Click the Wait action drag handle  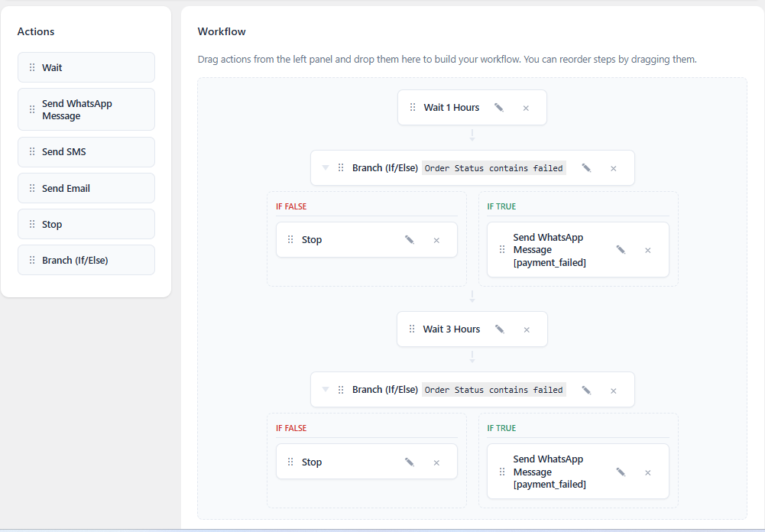[32, 67]
